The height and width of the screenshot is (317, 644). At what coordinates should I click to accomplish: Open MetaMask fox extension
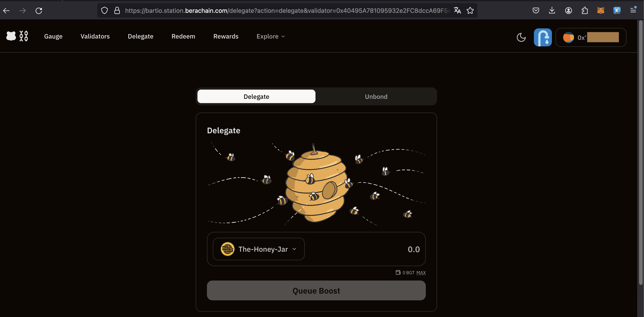pyautogui.click(x=601, y=11)
